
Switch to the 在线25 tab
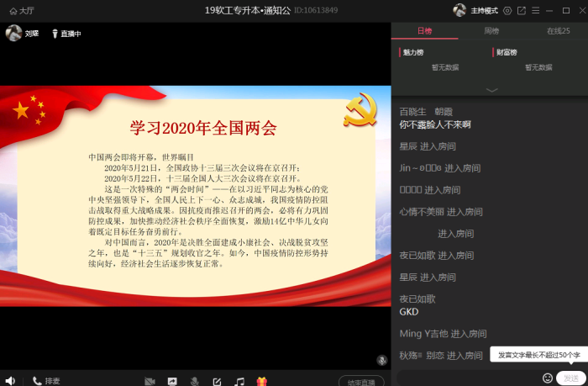pos(558,31)
